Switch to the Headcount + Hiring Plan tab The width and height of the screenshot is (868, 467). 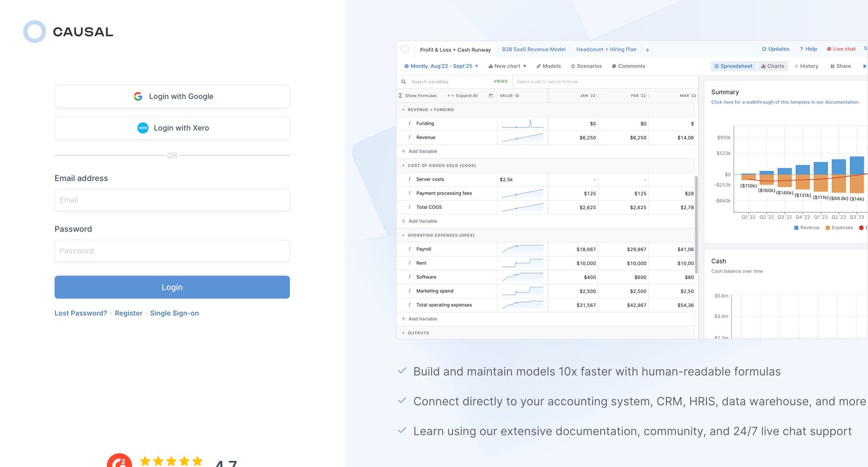click(606, 49)
